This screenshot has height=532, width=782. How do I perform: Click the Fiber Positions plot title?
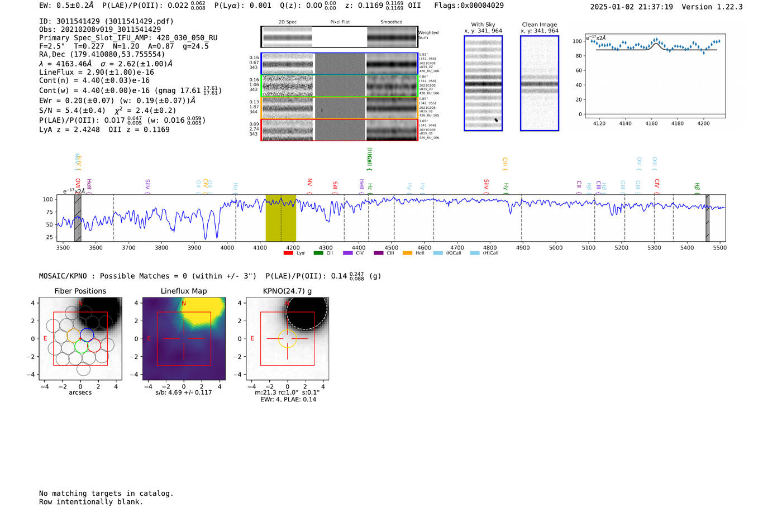[80, 291]
